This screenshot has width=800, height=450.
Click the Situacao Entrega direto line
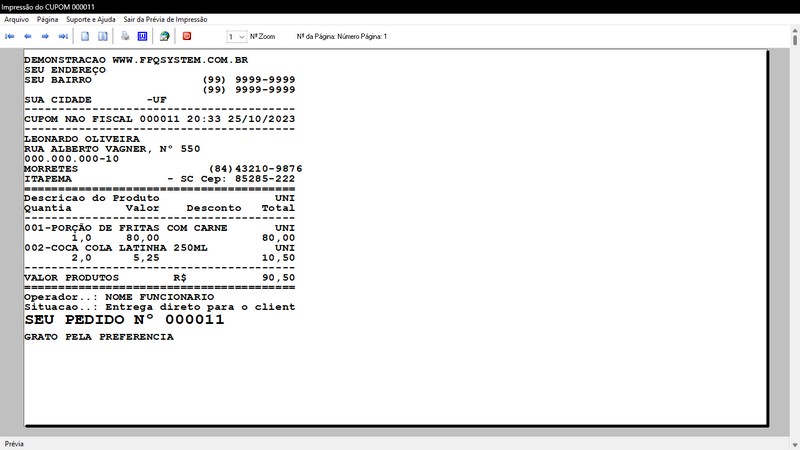pyautogui.click(x=160, y=307)
